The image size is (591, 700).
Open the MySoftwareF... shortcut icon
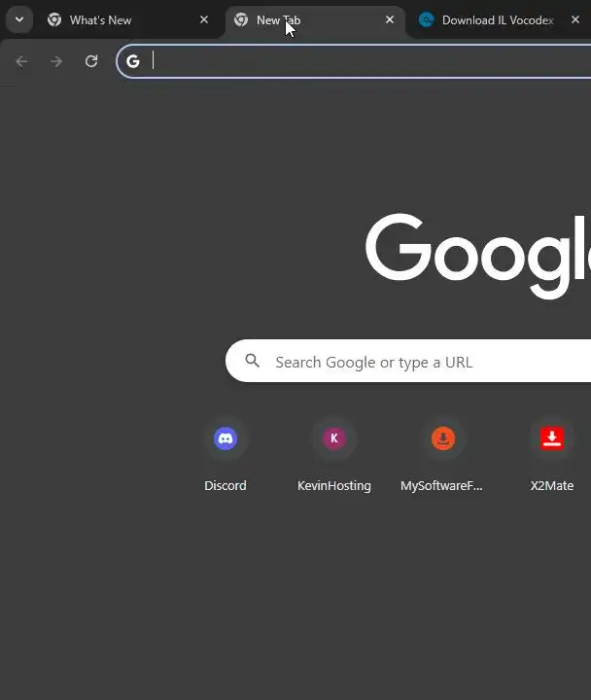443,438
